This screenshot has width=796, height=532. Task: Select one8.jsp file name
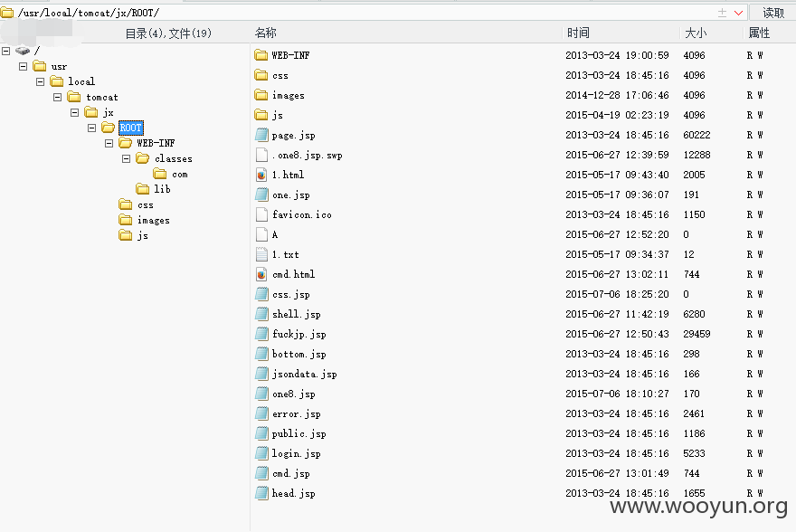point(293,394)
